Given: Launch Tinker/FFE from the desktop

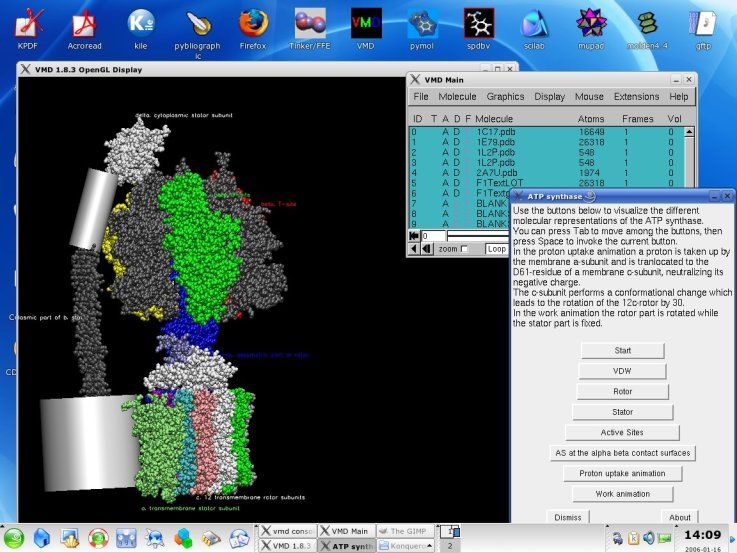Looking at the screenshot, I should 310,29.
